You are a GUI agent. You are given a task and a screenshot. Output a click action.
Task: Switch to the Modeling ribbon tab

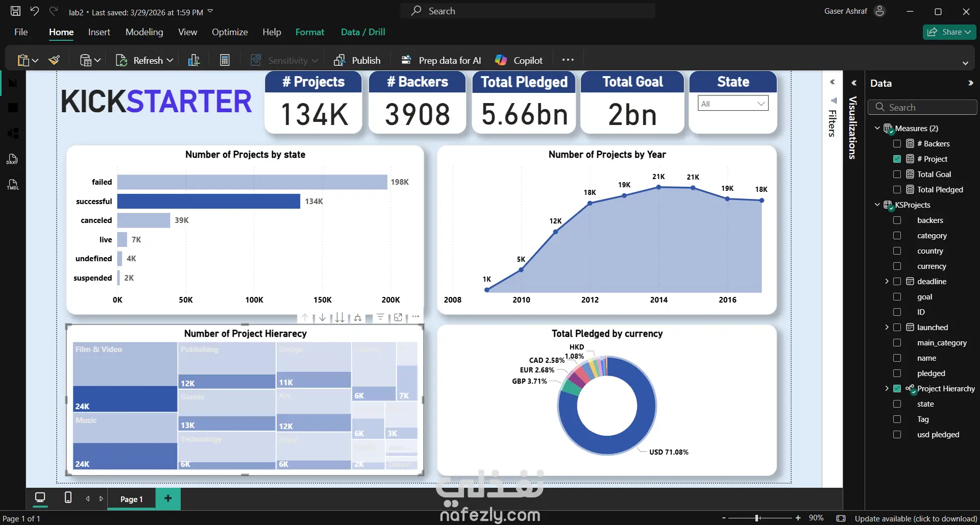click(144, 32)
